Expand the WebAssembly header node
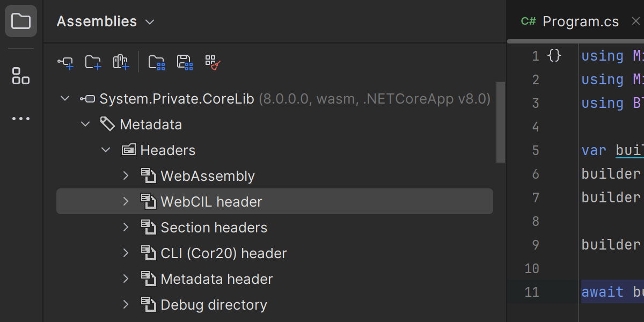This screenshot has width=644, height=322. coord(126,176)
